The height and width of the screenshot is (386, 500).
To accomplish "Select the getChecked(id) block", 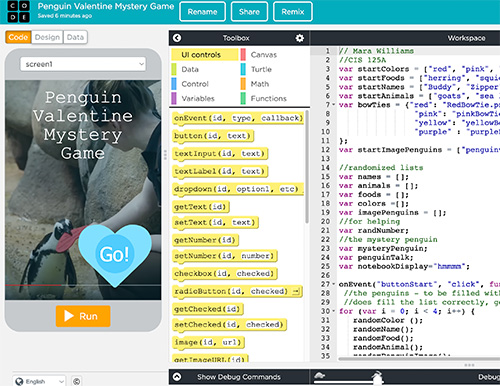I will pos(208,309).
